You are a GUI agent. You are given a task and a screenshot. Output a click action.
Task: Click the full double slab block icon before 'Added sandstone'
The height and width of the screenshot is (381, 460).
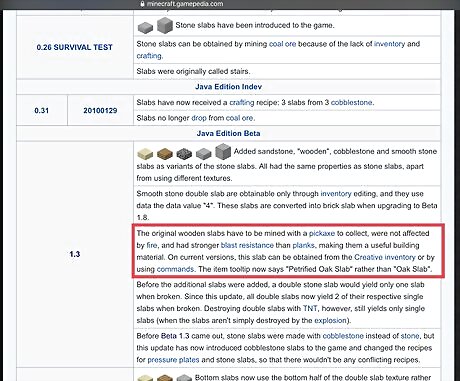(223, 152)
